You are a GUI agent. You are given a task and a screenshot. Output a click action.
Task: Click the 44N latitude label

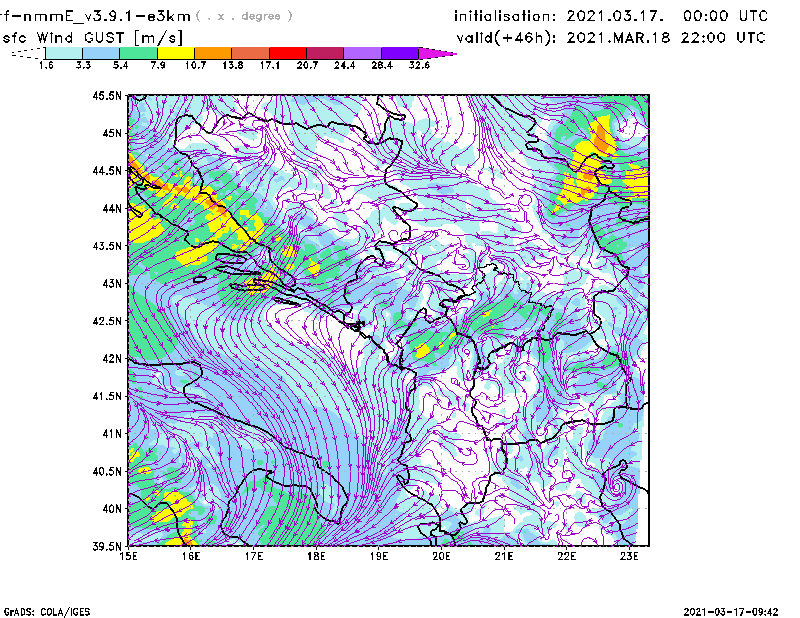click(x=112, y=208)
